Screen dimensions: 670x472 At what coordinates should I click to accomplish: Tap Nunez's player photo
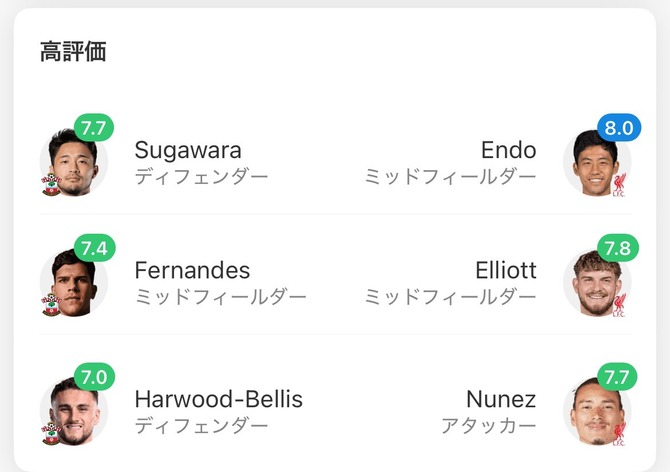point(597,412)
